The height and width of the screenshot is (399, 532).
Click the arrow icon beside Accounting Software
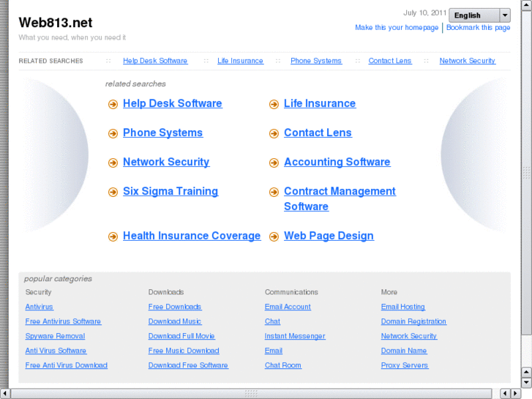[274, 163]
